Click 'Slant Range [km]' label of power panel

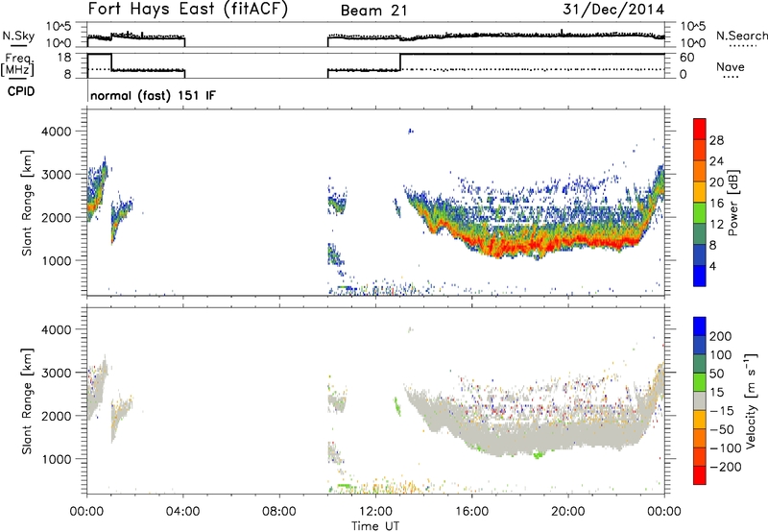click(x=27, y=203)
